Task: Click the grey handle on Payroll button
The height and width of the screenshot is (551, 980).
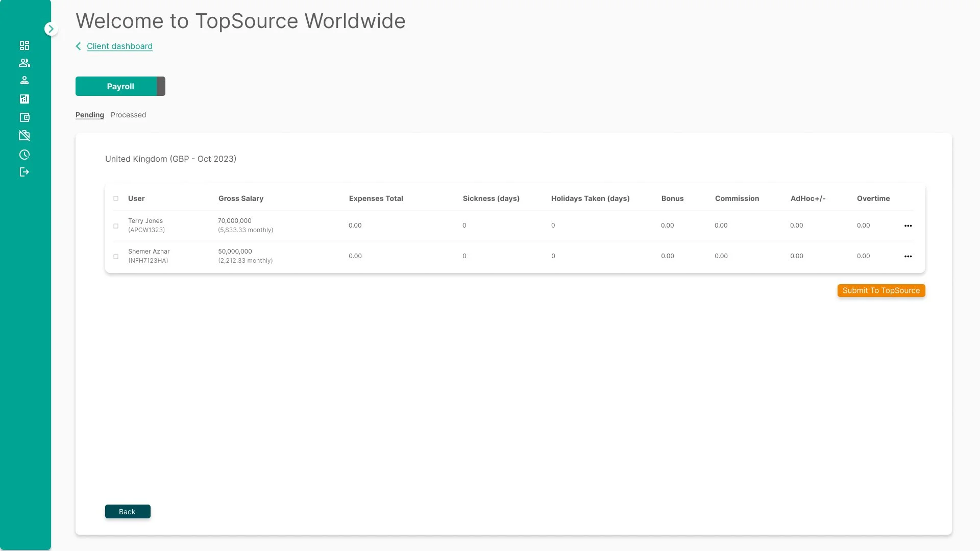Action: 161,86
